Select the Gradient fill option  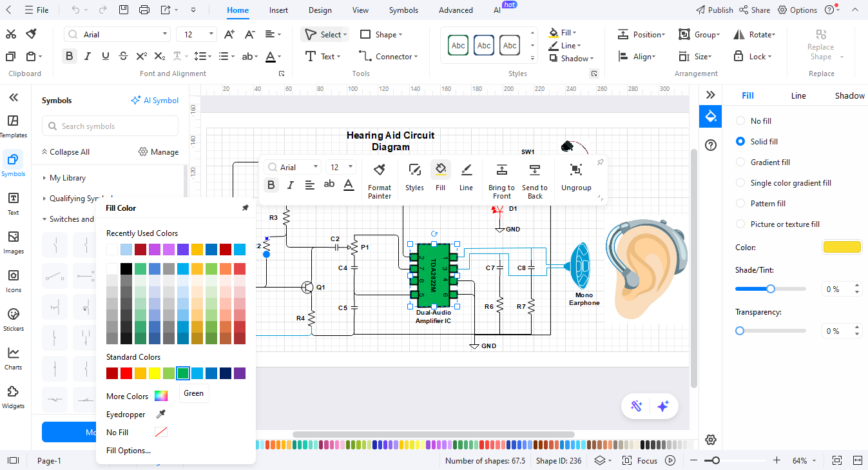(x=740, y=162)
